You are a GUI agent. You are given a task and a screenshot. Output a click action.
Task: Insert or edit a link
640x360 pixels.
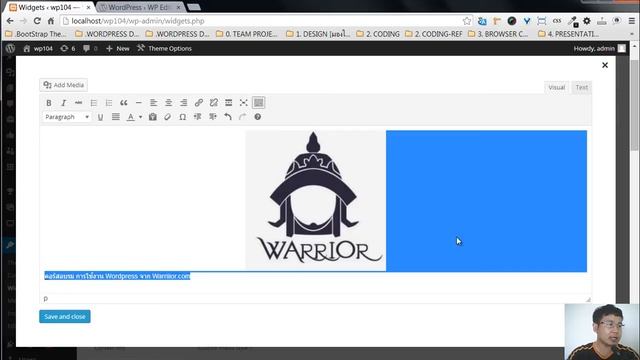(199, 103)
